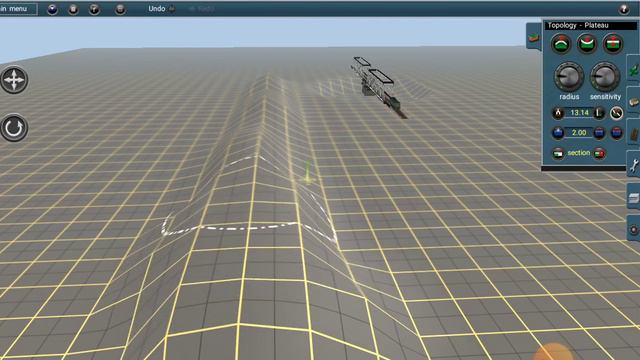
Task: Click the second blue icon right of 2.00
Action: coord(616,133)
